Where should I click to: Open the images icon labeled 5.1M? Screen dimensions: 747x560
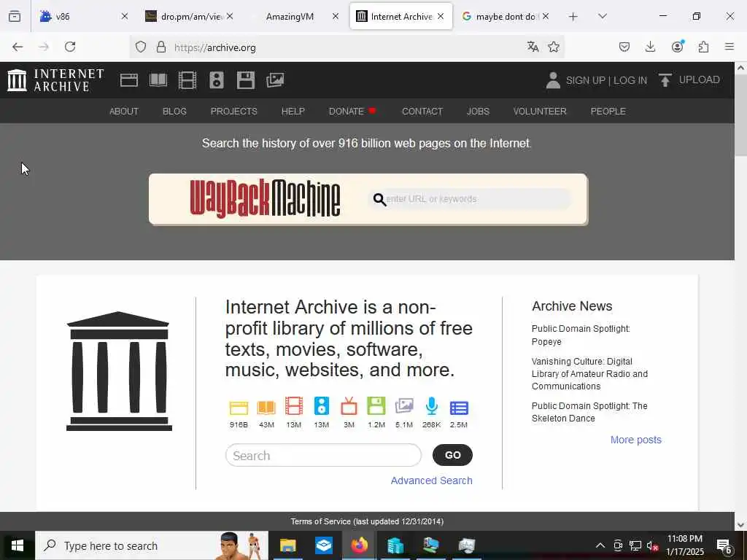[404, 406]
